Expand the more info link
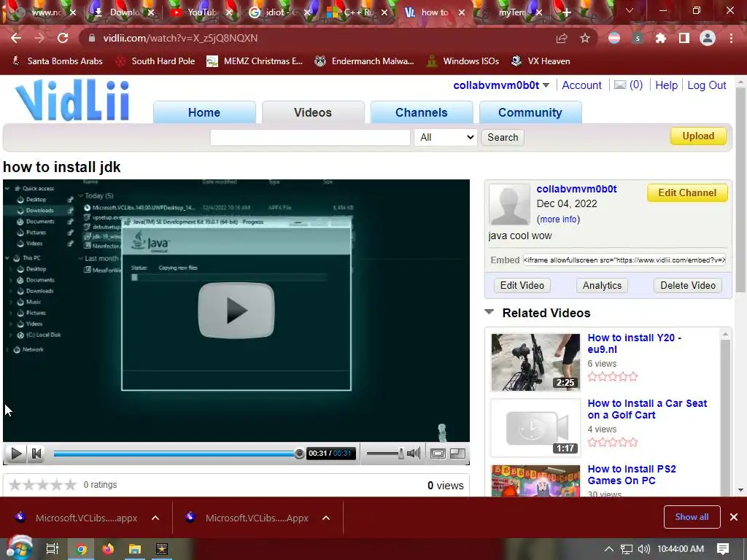Image resolution: width=747 pixels, height=560 pixels. pyautogui.click(x=558, y=219)
